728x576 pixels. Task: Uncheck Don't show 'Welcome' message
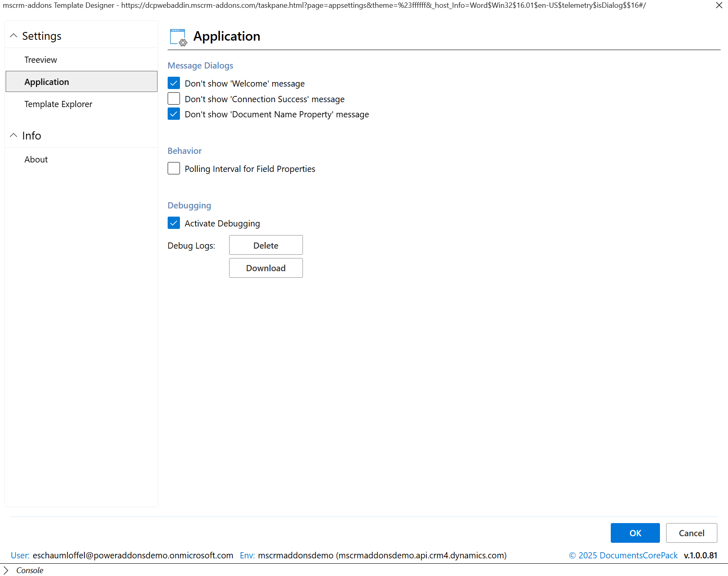(x=174, y=83)
